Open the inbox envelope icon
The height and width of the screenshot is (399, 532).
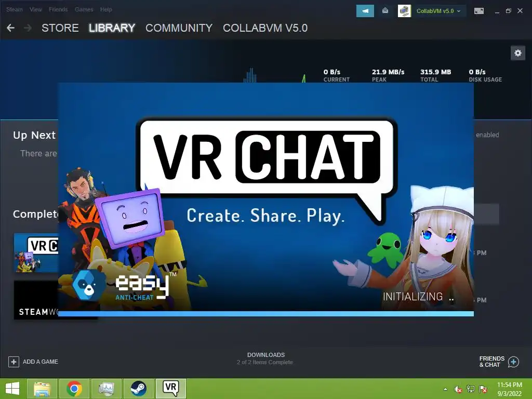coord(385,11)
